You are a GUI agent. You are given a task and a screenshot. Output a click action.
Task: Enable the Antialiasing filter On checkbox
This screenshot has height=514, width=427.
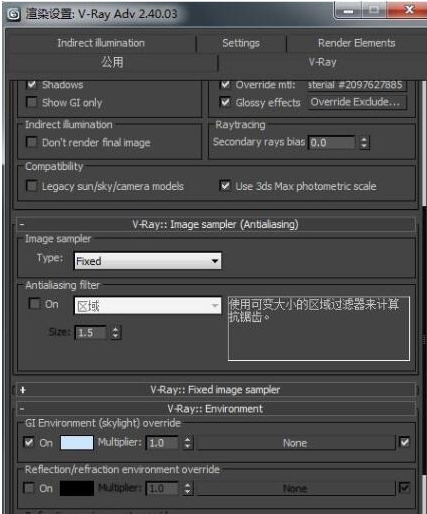coord(34,303)
